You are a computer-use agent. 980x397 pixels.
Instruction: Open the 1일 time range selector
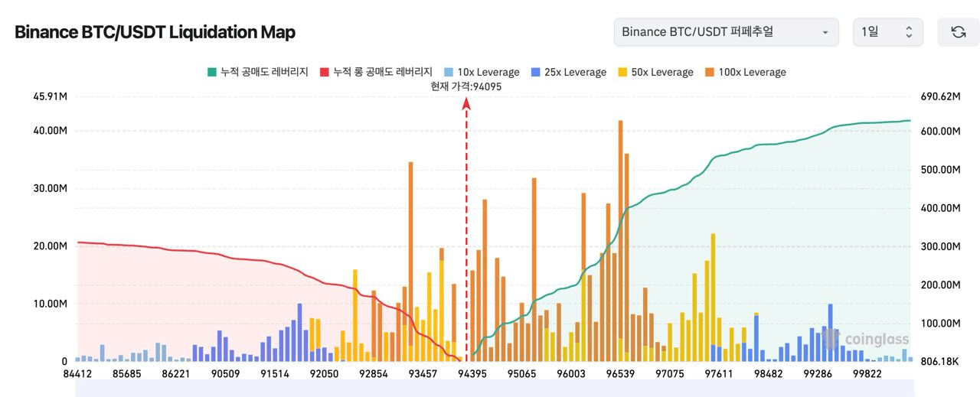pyautogui.click(x=888, y=32)
